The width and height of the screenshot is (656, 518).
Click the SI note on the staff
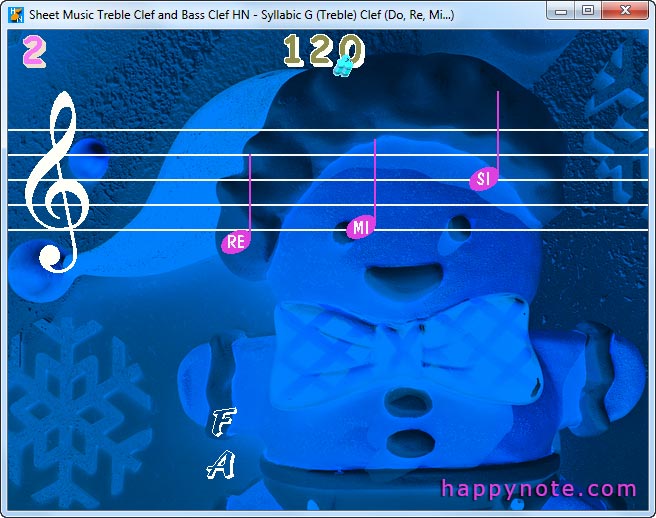(484, 179)
